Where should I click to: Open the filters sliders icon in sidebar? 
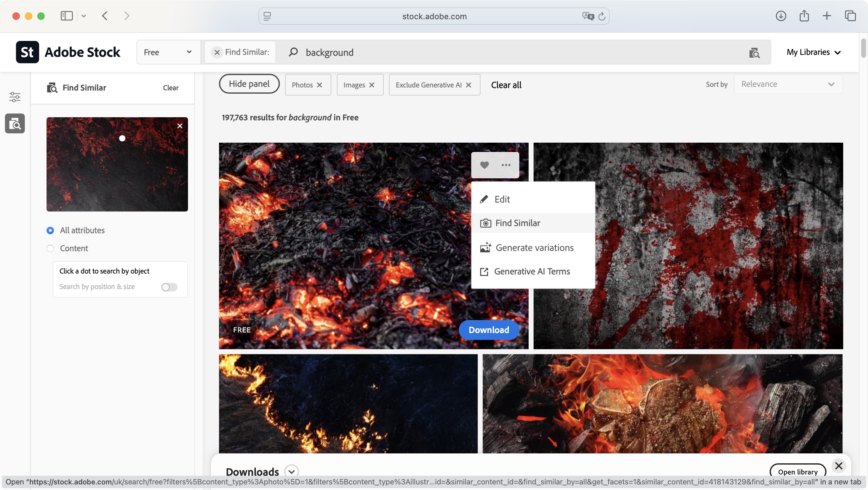pyautogui.click(x=15, y=97)
